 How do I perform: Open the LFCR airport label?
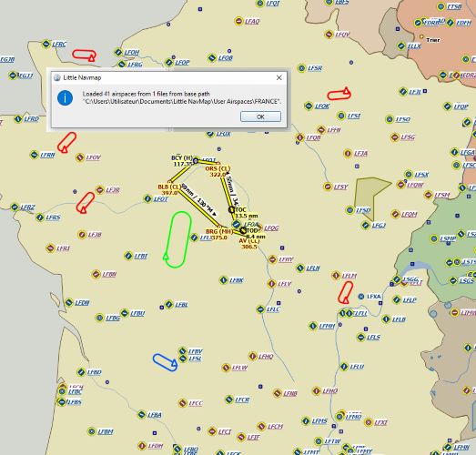point(242,399)
